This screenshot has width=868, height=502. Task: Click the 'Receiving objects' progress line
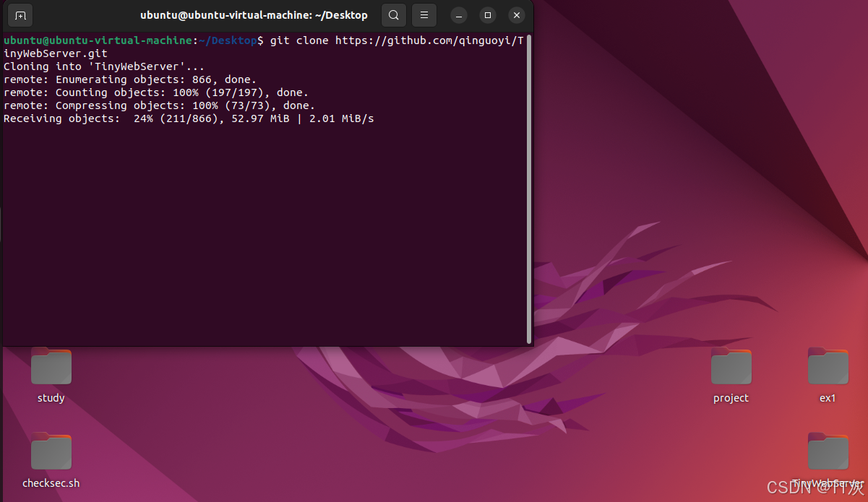188,118
